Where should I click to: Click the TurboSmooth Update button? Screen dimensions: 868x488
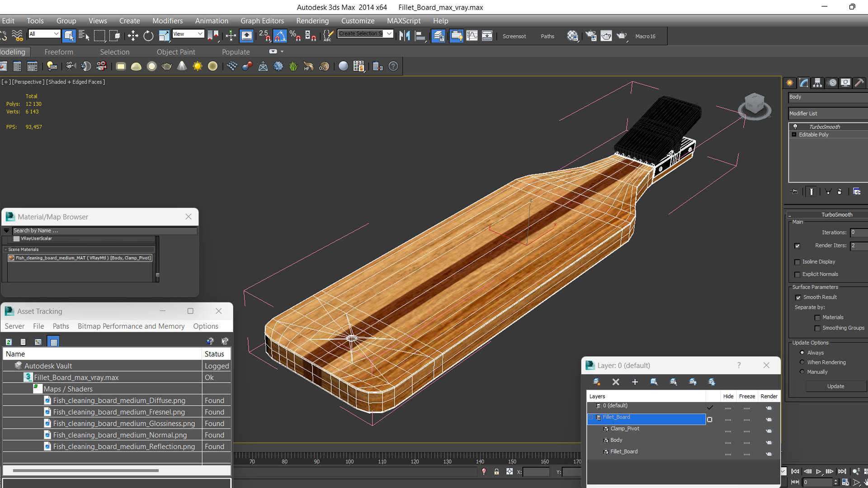click(835, 386)
